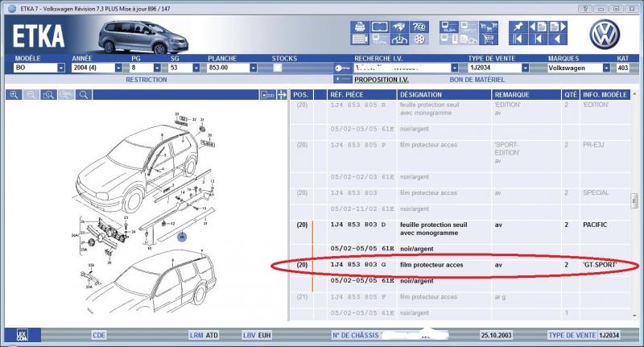Click the Volkswagen logo

[x=605, y=35]
